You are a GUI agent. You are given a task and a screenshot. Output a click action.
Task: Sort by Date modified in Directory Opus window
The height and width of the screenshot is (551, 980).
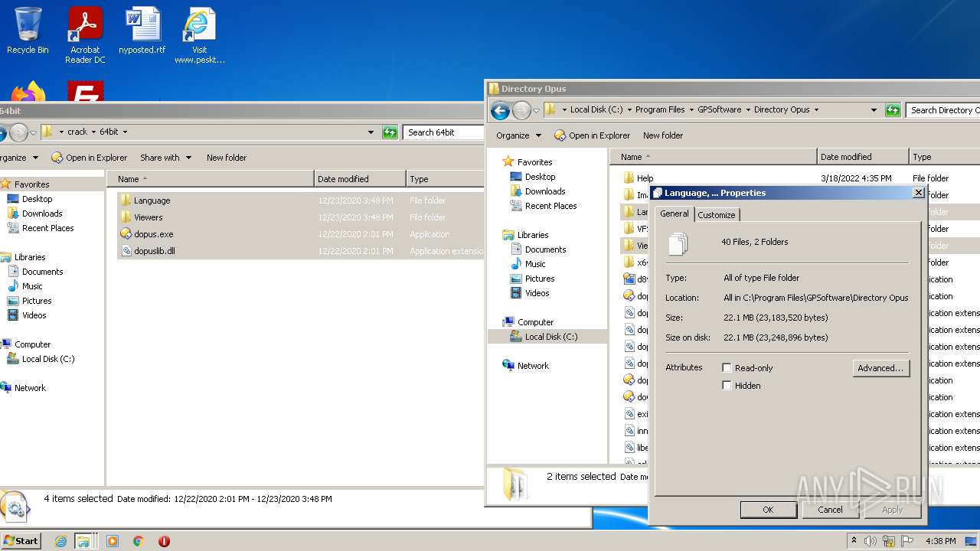(863, 157)
